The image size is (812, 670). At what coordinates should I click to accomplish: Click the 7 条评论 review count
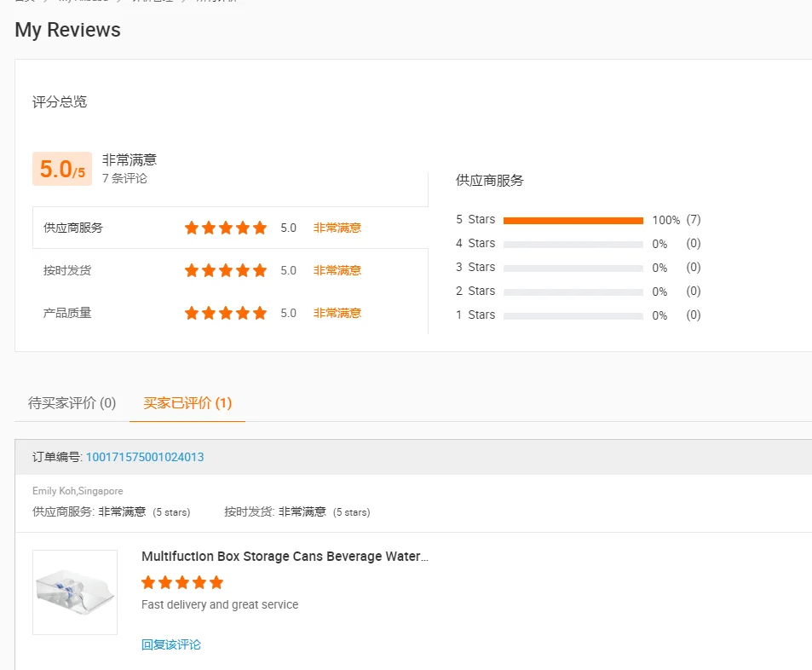coord(124,178)
